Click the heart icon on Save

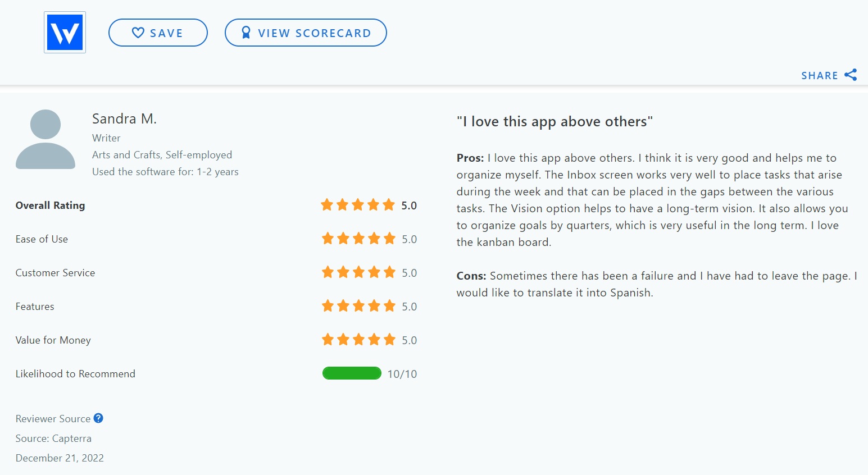pos(138,33)
